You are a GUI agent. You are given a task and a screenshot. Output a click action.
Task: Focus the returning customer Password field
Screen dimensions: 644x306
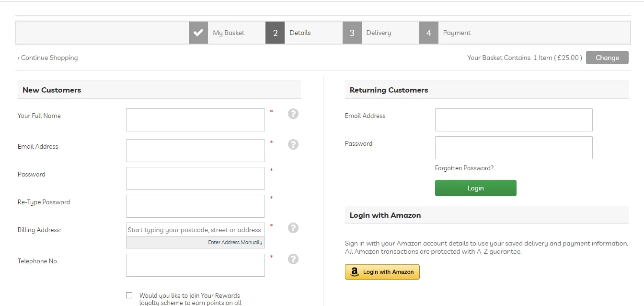click(x=514, y=148)
